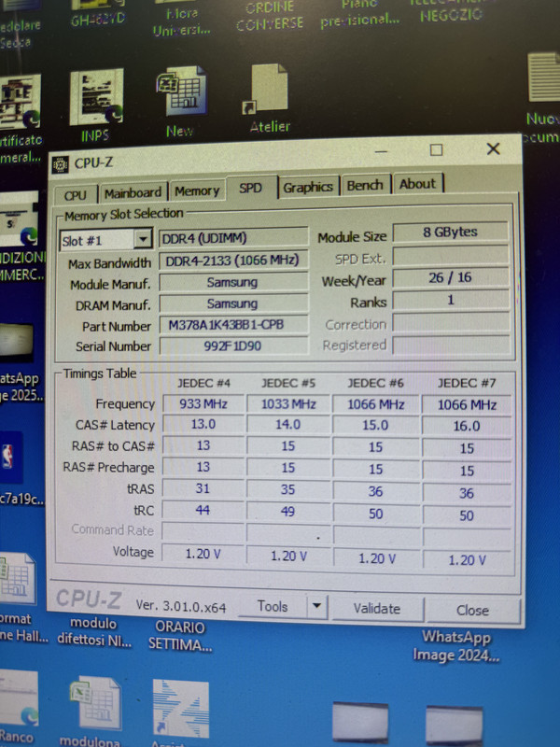Screen dimensions: 560x747
Task: Open the Tools dropdown arrow
Action: pyautogui.click(x=316, y=606)
